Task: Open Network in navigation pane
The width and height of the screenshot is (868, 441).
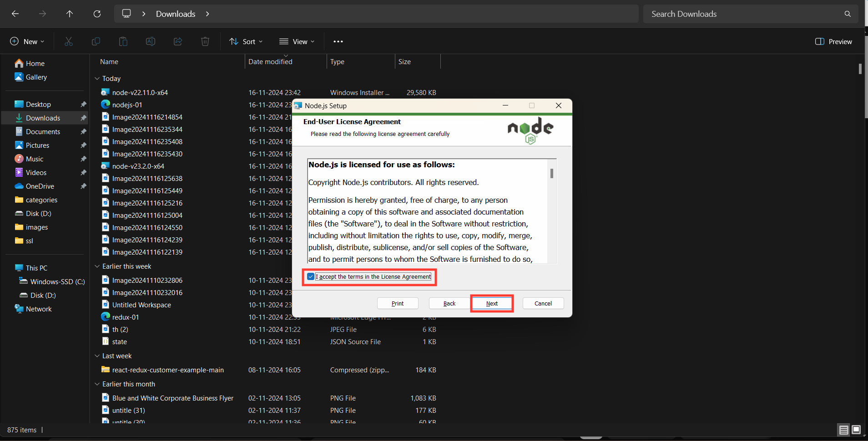Action: 39,309
